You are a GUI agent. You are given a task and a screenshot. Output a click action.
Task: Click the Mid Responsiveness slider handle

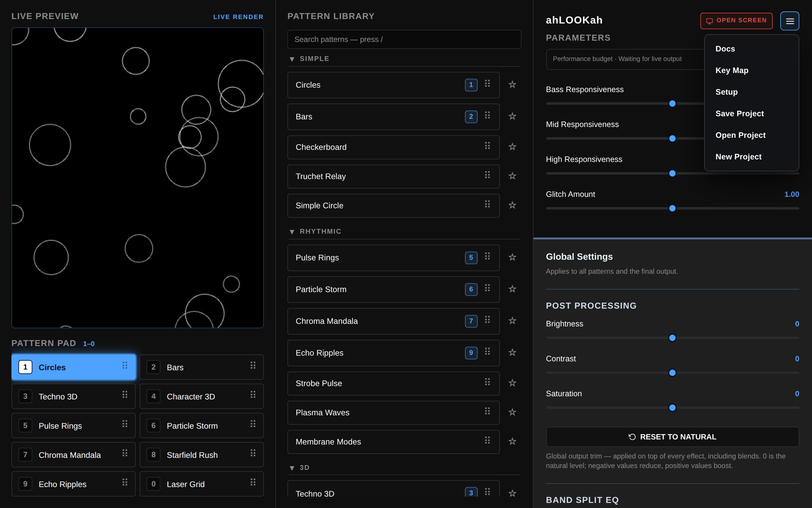pos(672,138)
